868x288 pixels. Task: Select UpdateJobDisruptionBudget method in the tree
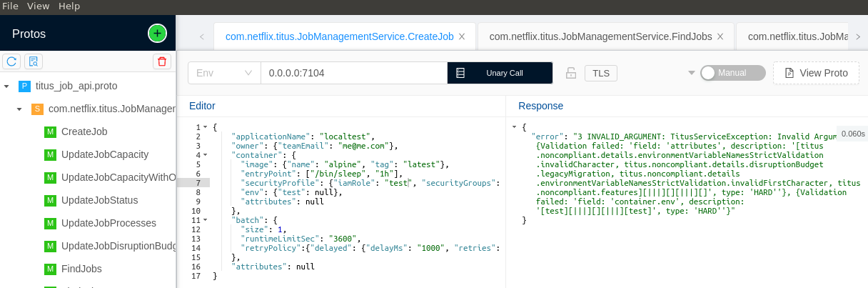pos(118,247)
